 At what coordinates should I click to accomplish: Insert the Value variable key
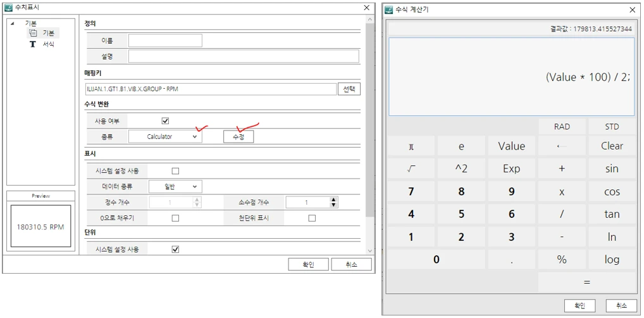click(511, 146)
